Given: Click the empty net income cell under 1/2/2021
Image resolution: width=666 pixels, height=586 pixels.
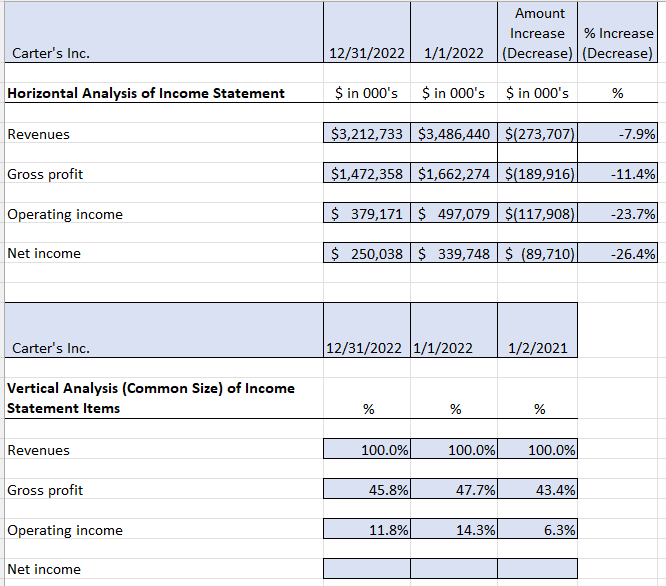Looking at the screenshot, I should [537, 569].
